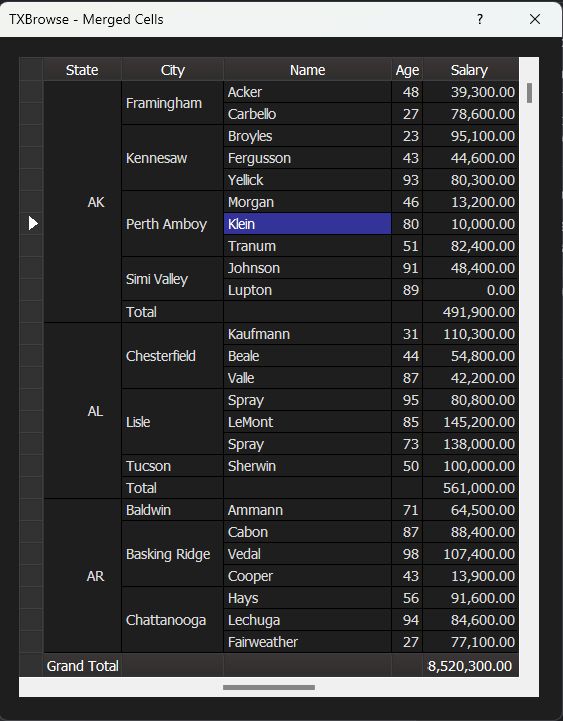Click Kaufmann's salary 110,300.00
Viewport: 563px width, 721px height.
point(471,334)
